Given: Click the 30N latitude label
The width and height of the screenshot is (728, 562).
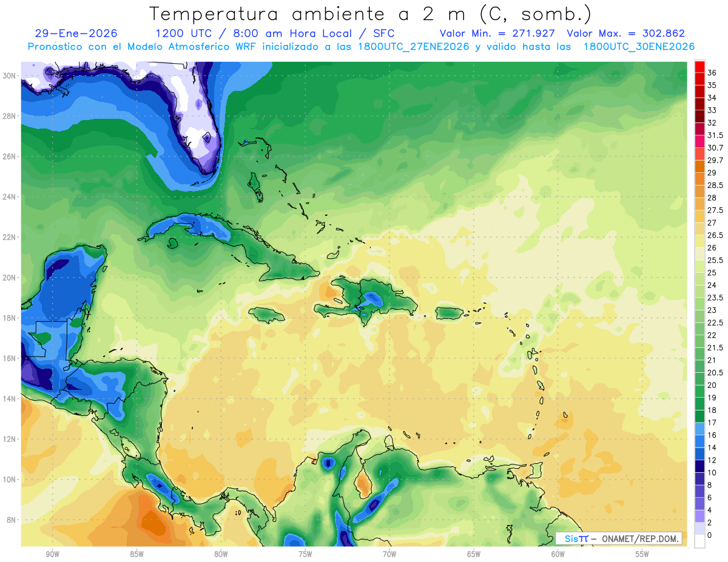Looking at the screenshot, I should (9, 75).
